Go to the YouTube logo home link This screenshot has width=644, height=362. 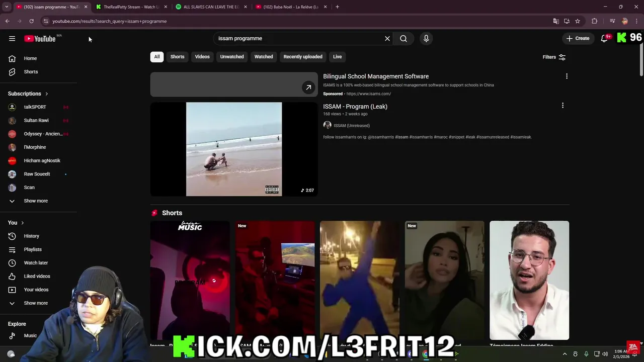(x=40, y=39)
